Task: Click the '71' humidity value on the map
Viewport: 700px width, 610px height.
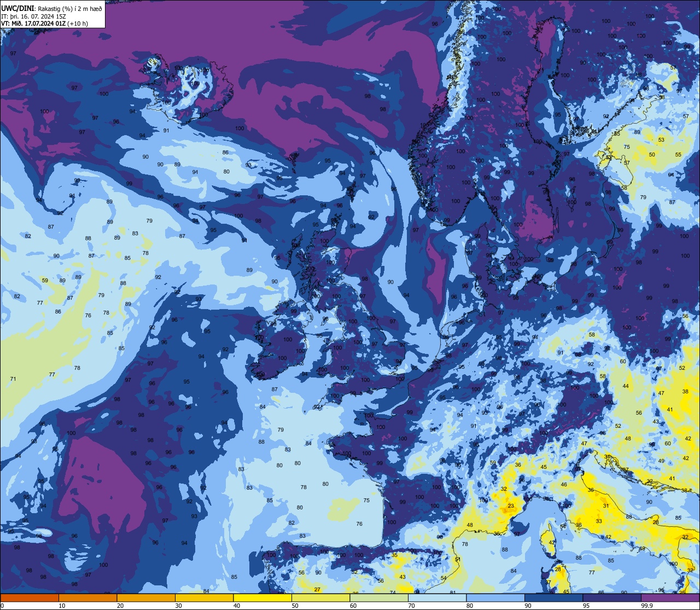Action: click(x=13, y=379)
